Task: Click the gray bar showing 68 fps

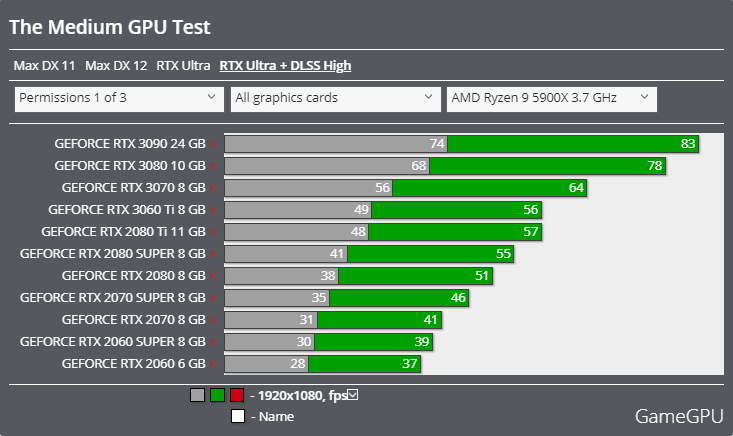Action: 327,165
